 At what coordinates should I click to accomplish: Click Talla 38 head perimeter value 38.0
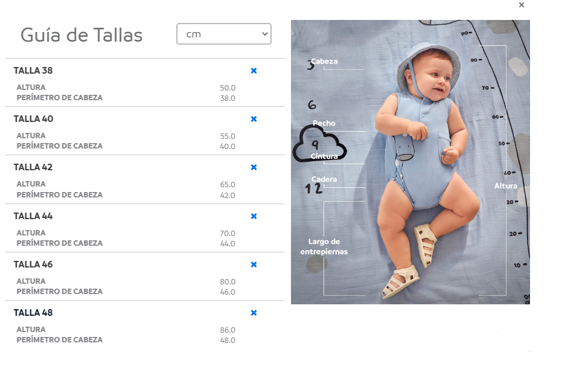228,98
